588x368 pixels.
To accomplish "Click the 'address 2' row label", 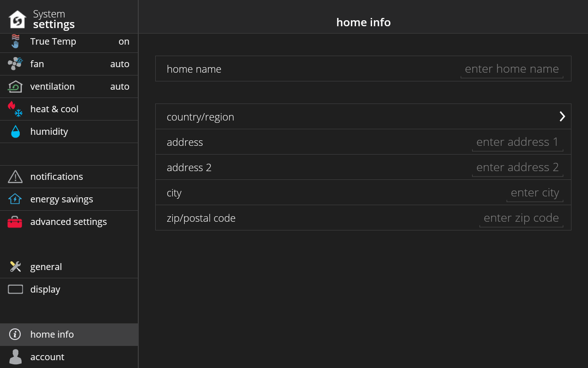I will coord(189,167).
